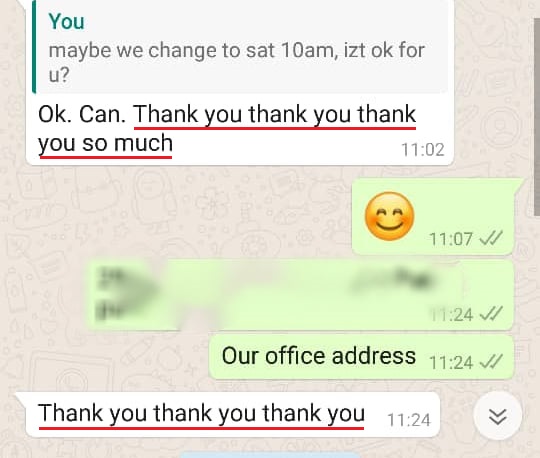Click the read receipt ticks at 11:07
Viewport: 540px width, 458px height.
coord(491,238)
